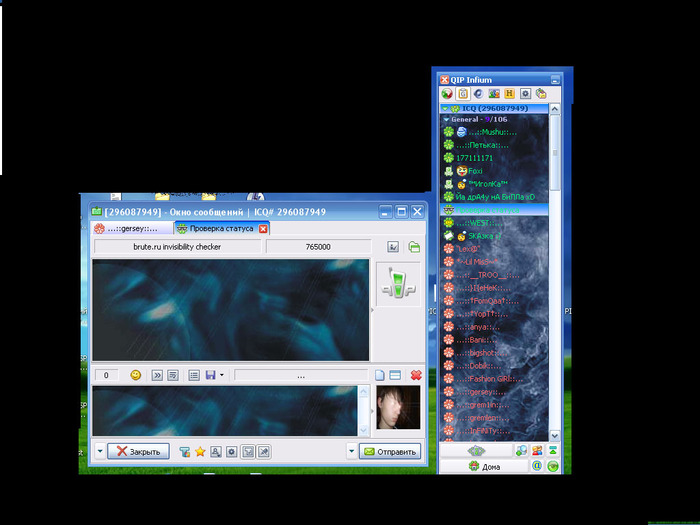The height and width of the screenshot is (525, 700).
Task: Switch to the ...::gersey::... chat tab
Action: (x=132, y=229)
